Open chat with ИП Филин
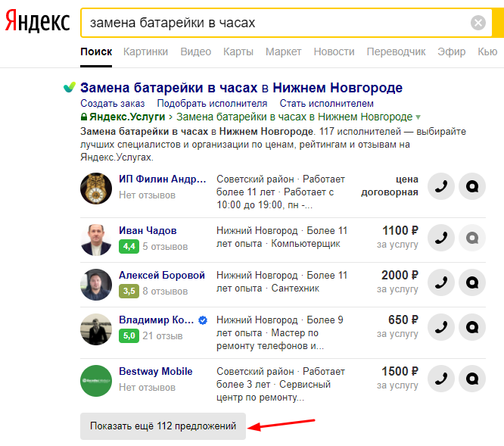 pyautogui.click(x=472, y=186)
